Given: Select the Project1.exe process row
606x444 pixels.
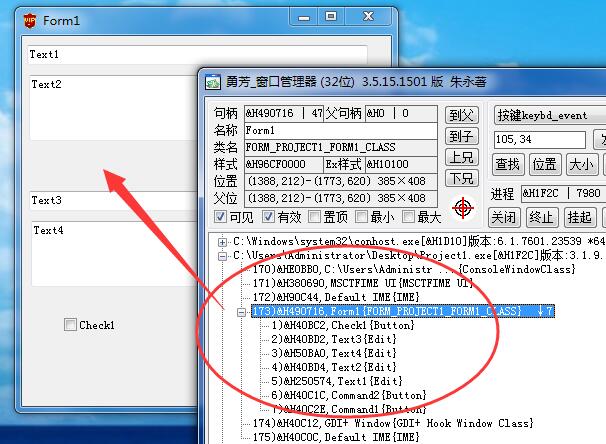Looking at the screenshot, I should [x=419, y=255].
